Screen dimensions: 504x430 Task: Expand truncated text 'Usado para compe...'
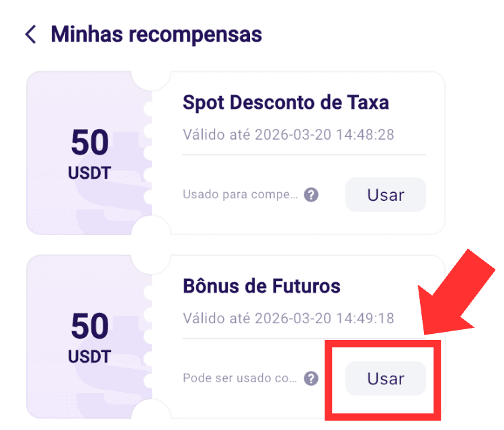click(240, 194)
